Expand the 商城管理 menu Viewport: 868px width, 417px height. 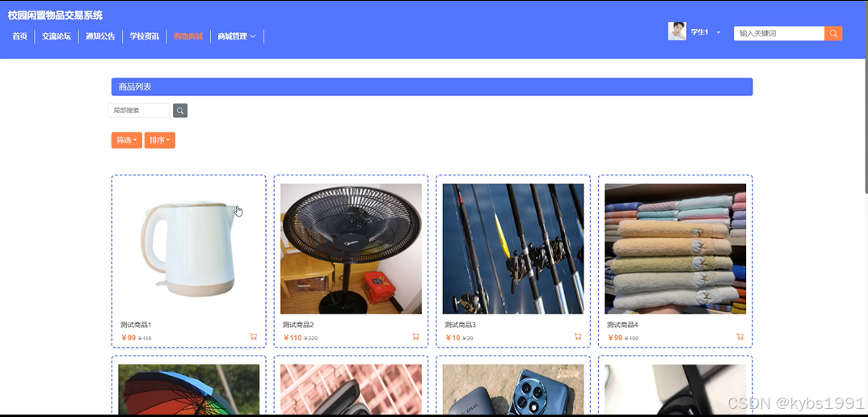[237, 36]
